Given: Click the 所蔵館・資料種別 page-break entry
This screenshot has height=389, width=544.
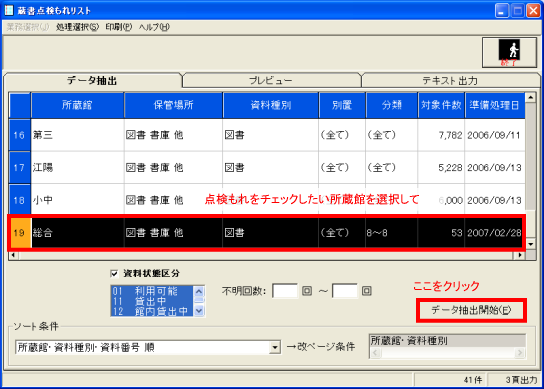Looking at the screenshot, I should (447, 341).
